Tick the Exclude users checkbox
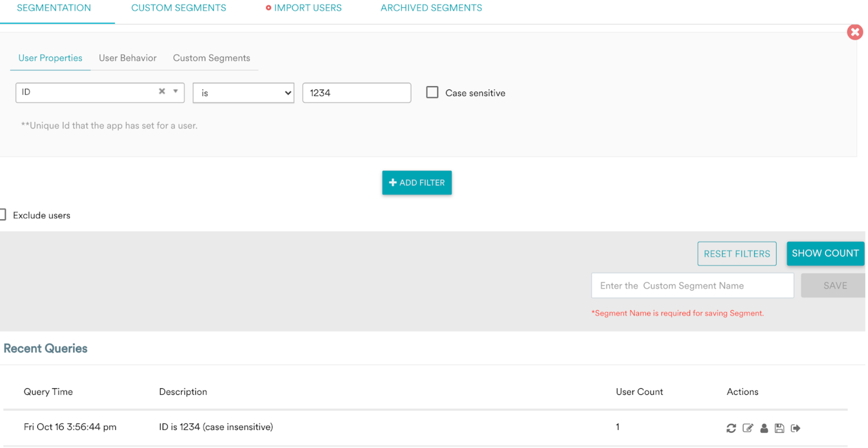Image resolution: width=868 pixels, height=448 pixels. click(2, 215)
